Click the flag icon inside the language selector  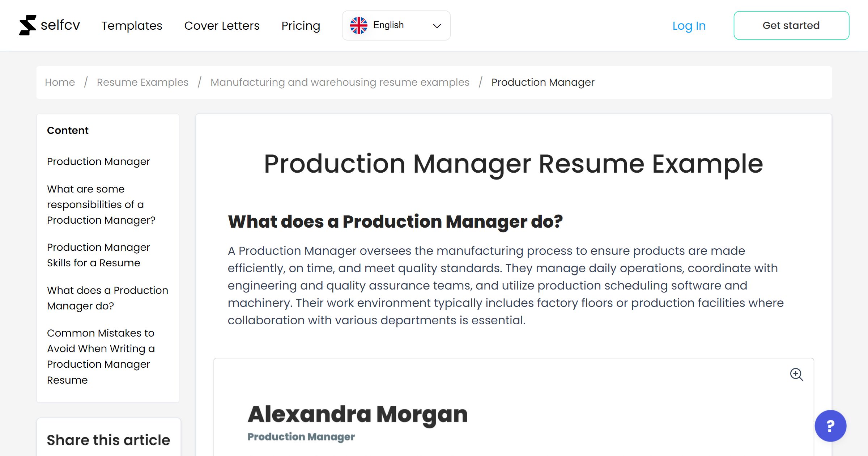point(359,25)
